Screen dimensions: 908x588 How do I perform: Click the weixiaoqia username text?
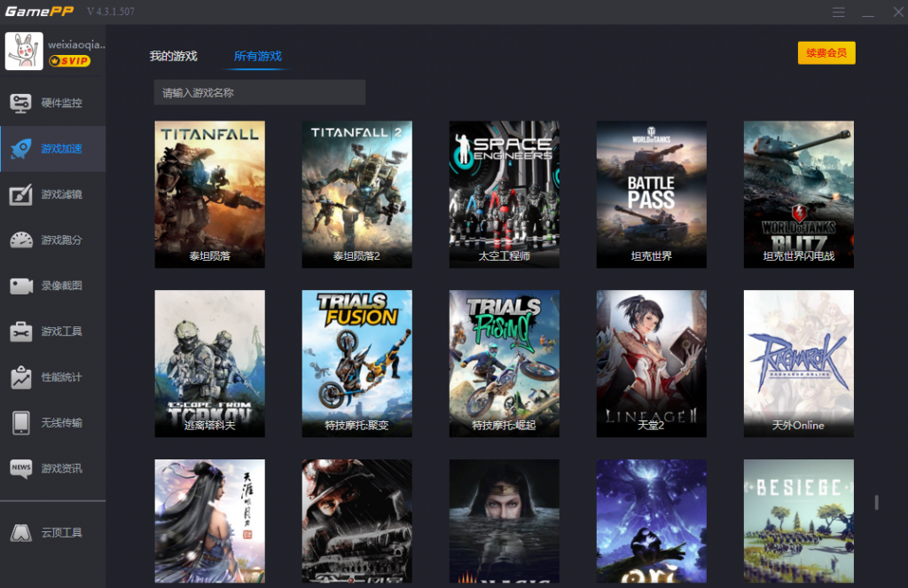coord(76,44)
